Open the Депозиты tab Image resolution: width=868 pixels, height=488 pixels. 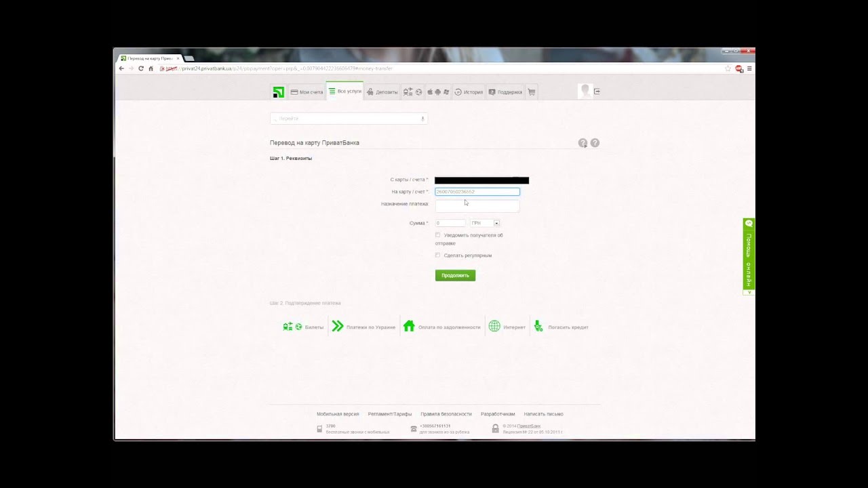(382, 92)
